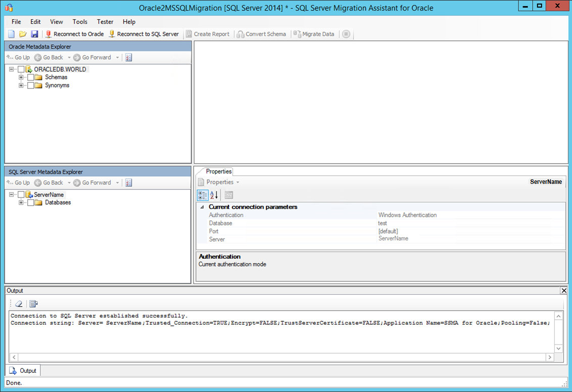Collapse Current connection parameters section
572x392 pixels.
(202, 207)
